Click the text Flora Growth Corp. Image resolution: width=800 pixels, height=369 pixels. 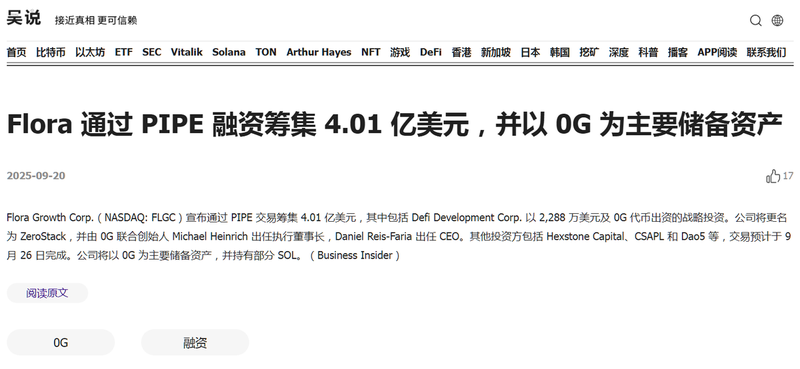(50, 218)
